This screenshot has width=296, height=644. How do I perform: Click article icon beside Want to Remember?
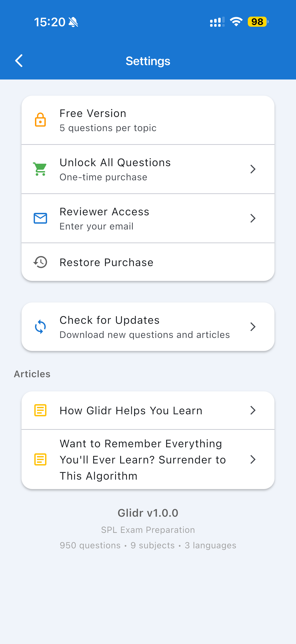pyautogui.click(x=40, y=459)
